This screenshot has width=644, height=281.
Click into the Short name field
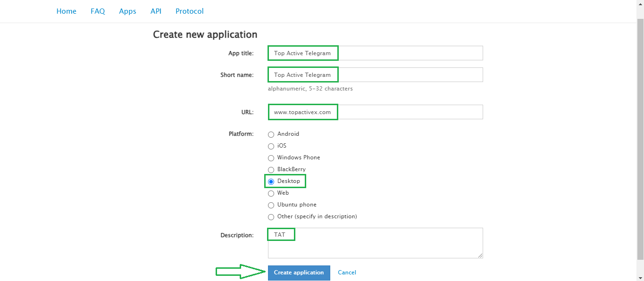point(376,74)
